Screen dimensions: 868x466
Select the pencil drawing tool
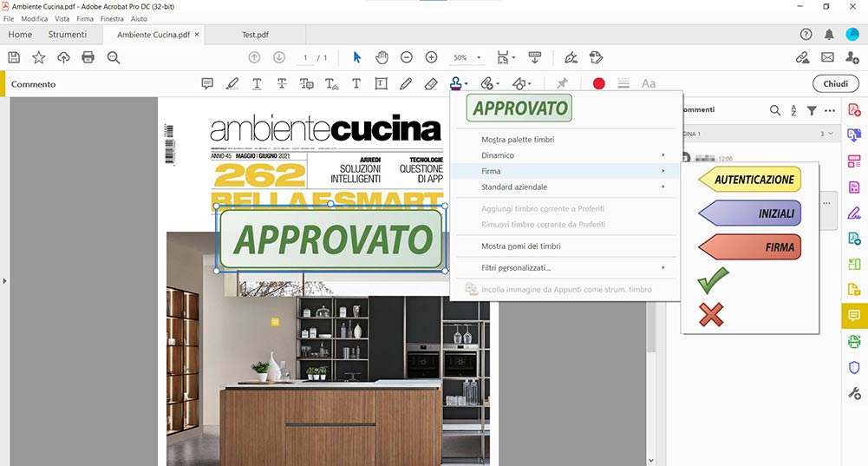[x=406, y=84]
